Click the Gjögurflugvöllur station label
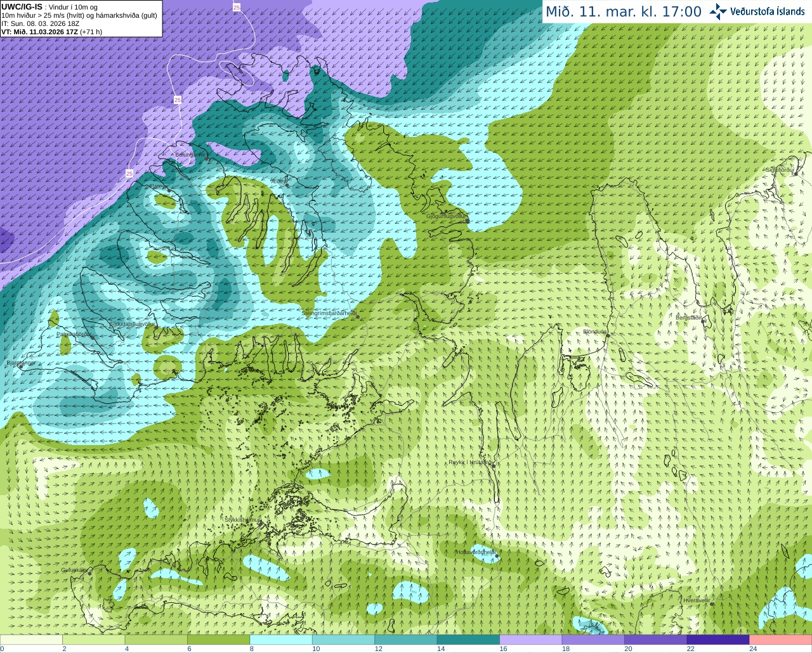This screenshot has width=812, height=653. (x=446, y=216)
